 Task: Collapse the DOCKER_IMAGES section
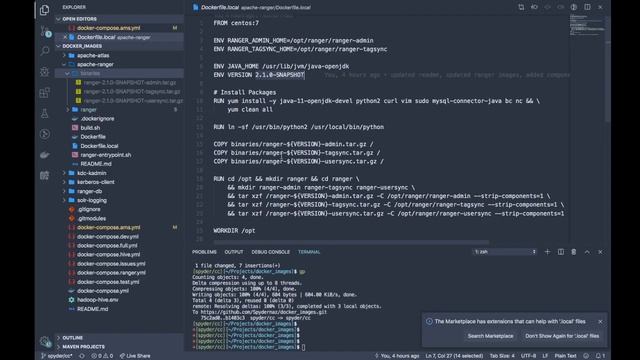pyautogui.click(x=58, y=46)
